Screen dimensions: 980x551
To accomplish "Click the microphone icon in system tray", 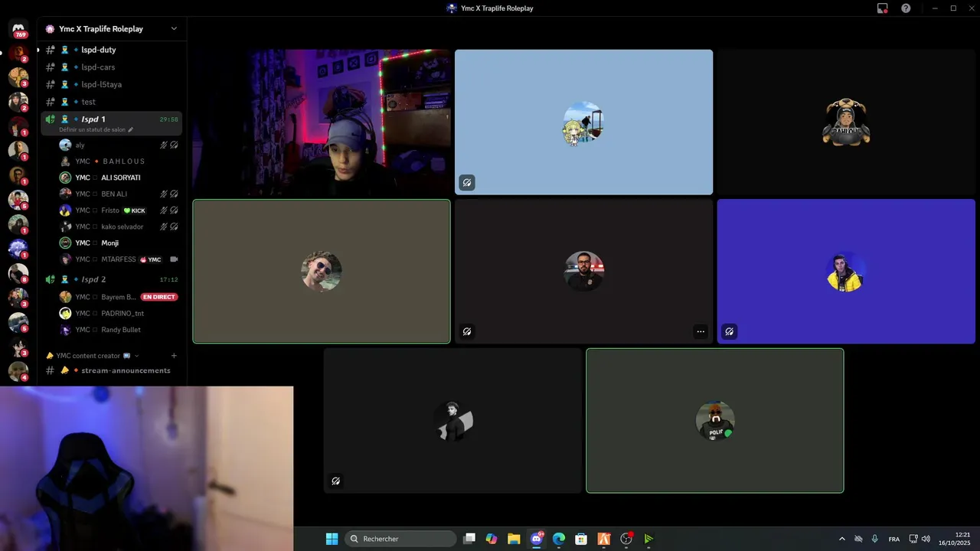I will click(x=874, y=539).
